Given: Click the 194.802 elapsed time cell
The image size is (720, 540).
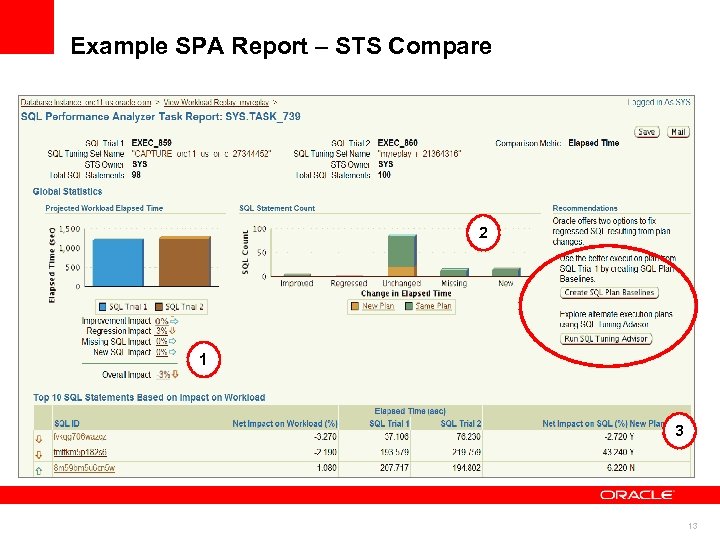Looking at the screenshot, I should 466,468.
